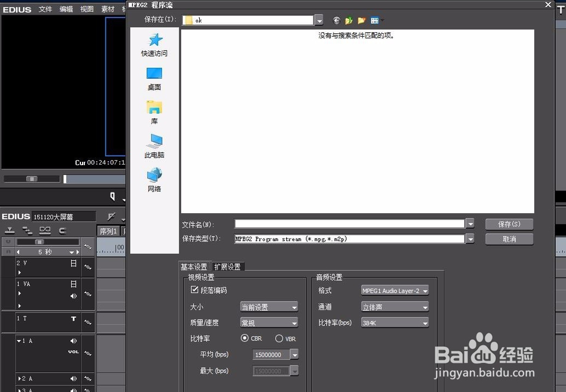566x392 pixels.
Task: Select This PC (此电脑) location
Action: tap(154, 146)
